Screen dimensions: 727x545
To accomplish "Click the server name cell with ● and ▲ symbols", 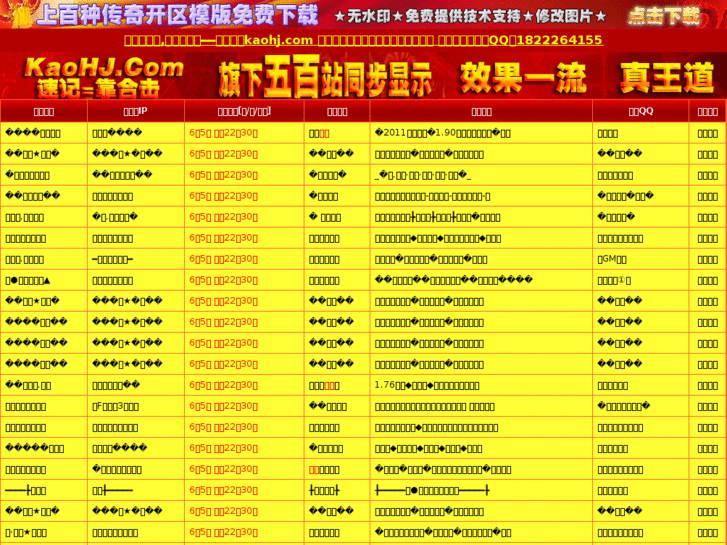I will click(x=44, y=280).
